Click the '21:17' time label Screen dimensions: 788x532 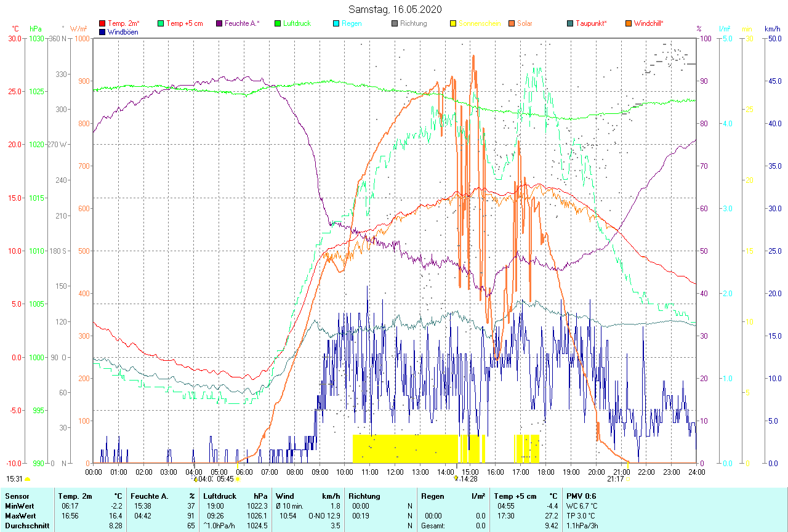(616, 478)
